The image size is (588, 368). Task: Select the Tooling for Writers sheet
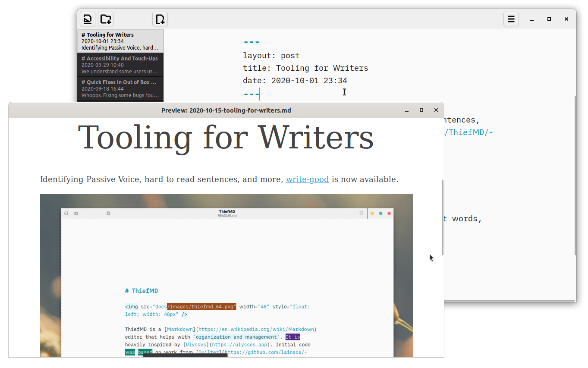pos(120,41)
